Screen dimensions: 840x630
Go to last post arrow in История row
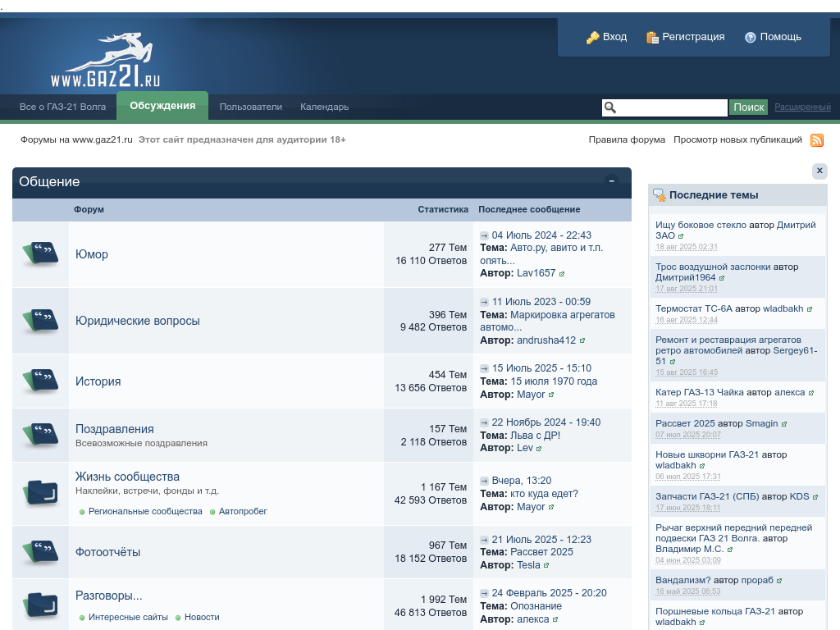(x=484, y=369)
